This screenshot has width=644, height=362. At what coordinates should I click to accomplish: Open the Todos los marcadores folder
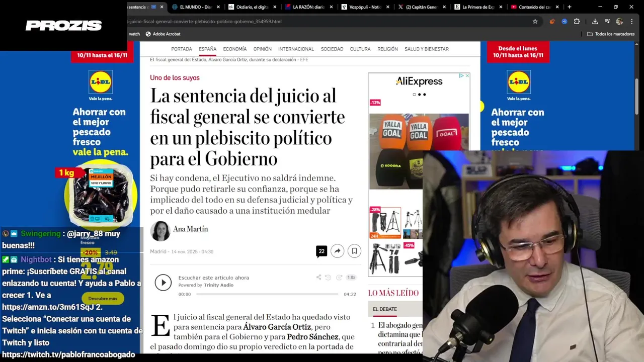click(611, 34)
